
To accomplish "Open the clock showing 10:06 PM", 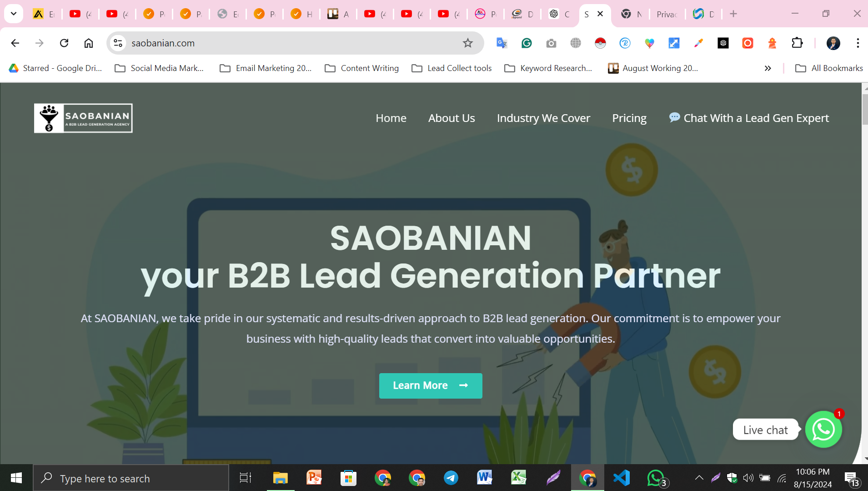I will point(813,478).
